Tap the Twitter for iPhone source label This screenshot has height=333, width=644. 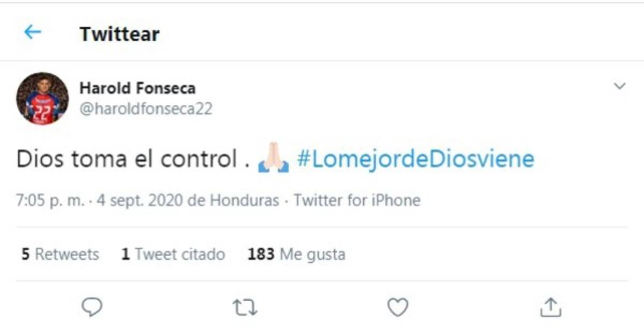356,200
